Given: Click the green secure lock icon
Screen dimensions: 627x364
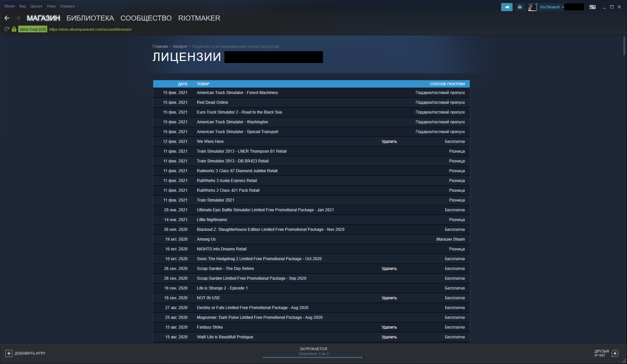Looking at the screenshot, I should [x=14, y=29].
